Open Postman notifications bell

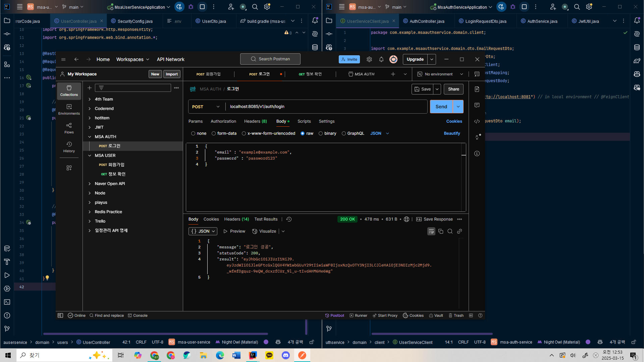[x=381, y=59]
